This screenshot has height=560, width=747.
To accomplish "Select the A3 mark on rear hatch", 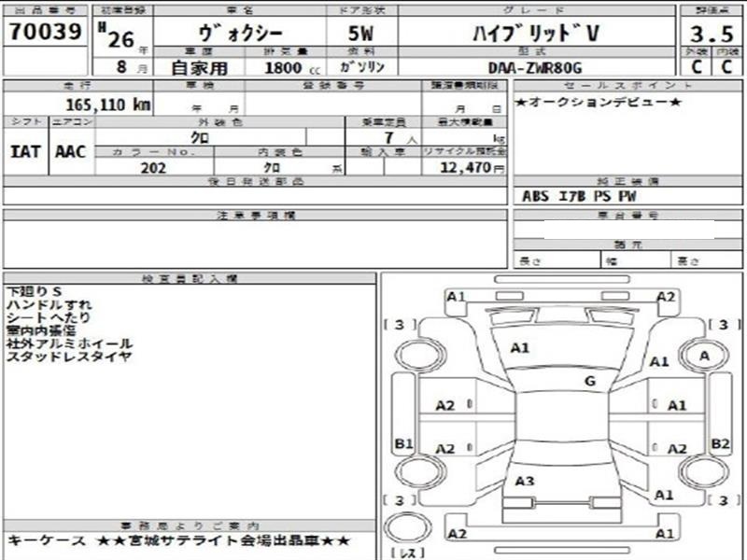I will 525,482.
